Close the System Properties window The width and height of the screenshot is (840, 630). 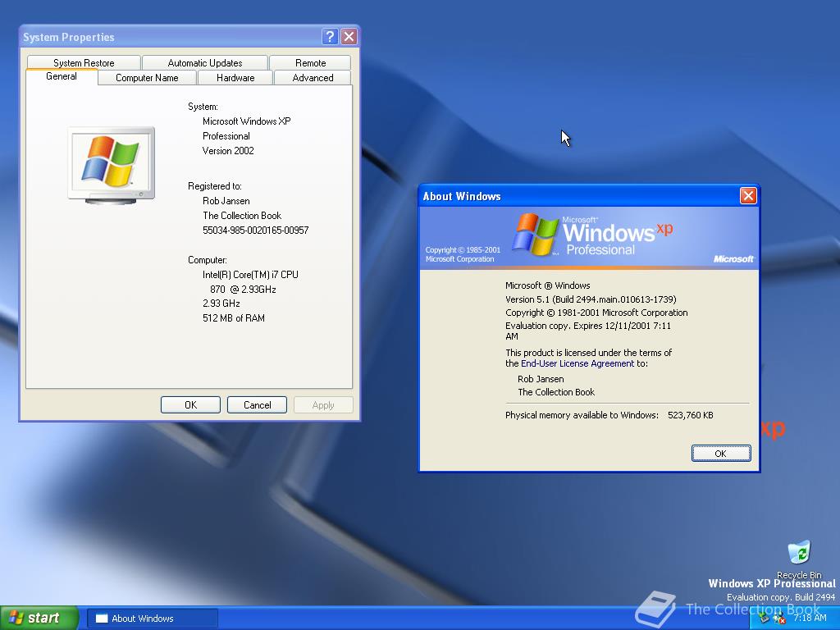(349, 36)
